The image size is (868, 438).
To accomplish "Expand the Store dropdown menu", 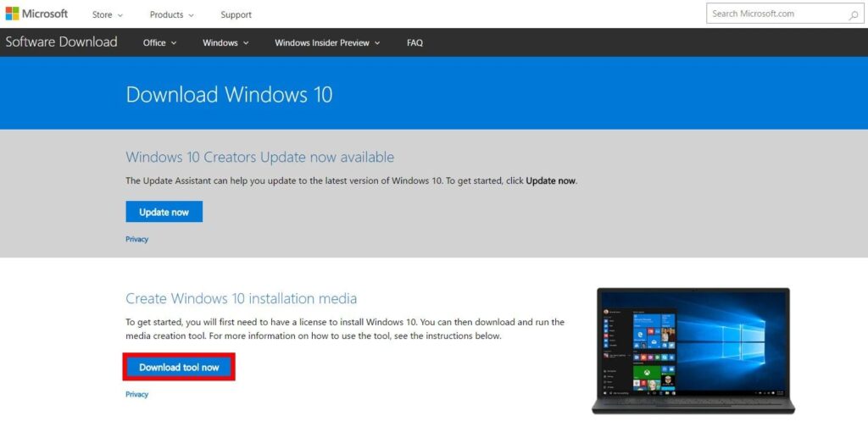I will (107, 14).
